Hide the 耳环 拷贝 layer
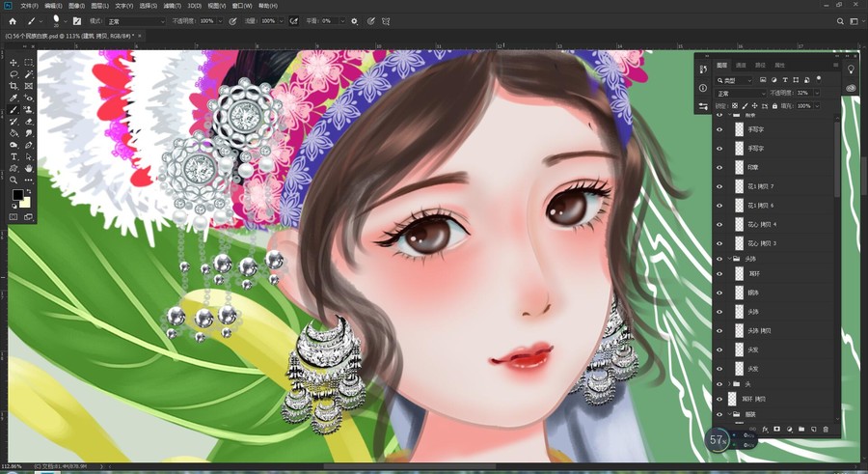868x474 pixels. pyautogui.click(x=719, y=399)
